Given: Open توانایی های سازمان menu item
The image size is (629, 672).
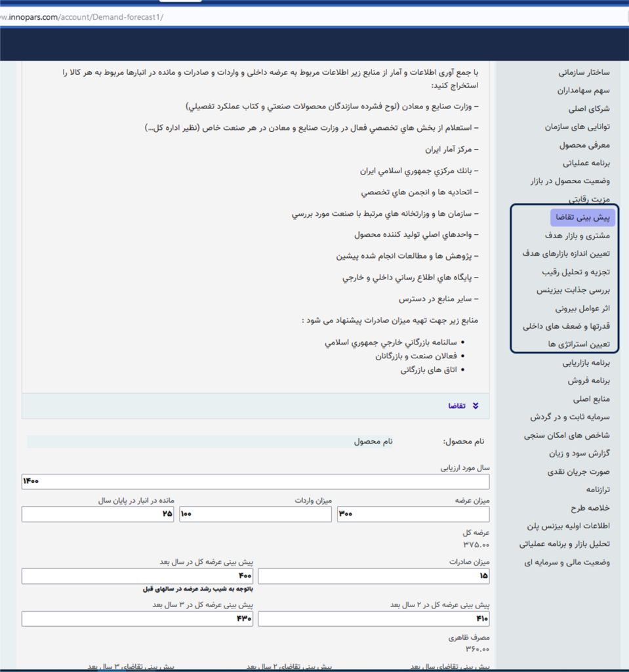Looking at the screenshot, I should click(577, 127).
